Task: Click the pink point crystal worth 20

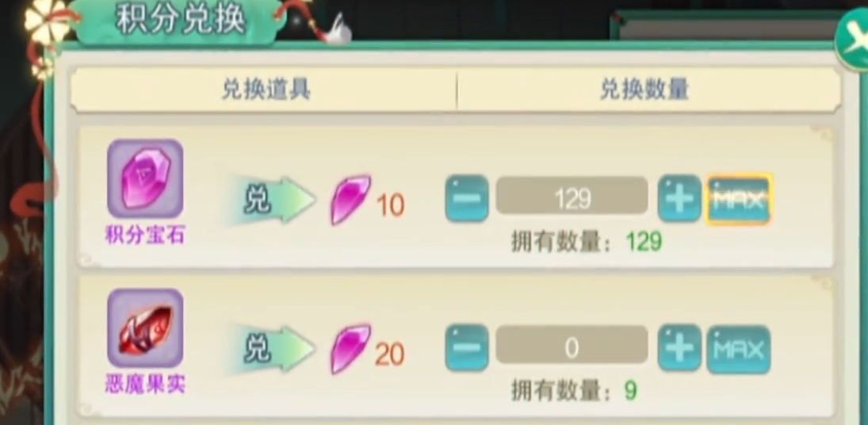Action: 350,349
